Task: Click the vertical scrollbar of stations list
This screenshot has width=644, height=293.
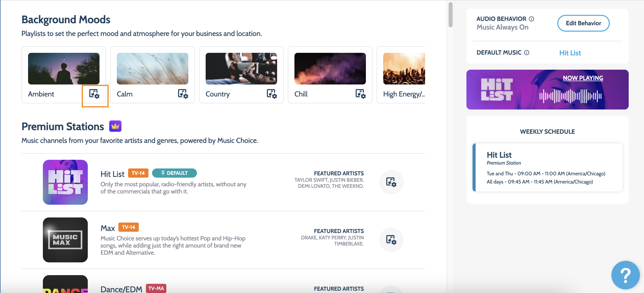Action: [x=451, y=15]
